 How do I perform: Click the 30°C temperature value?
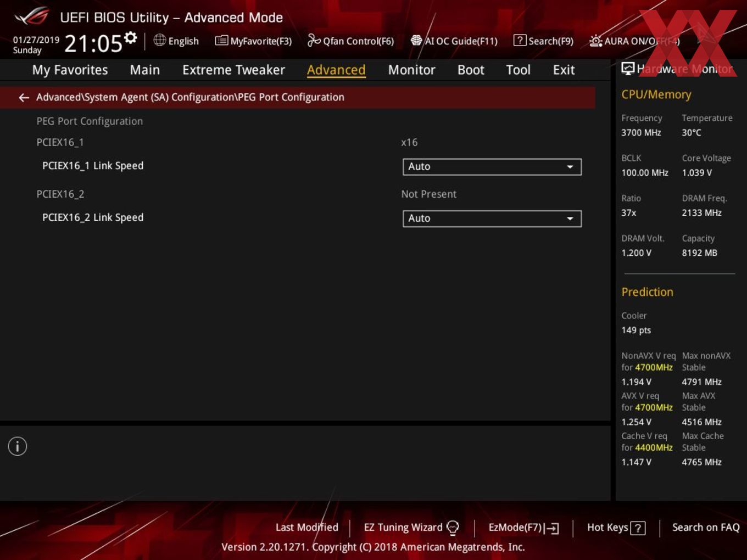click(692, 132)
